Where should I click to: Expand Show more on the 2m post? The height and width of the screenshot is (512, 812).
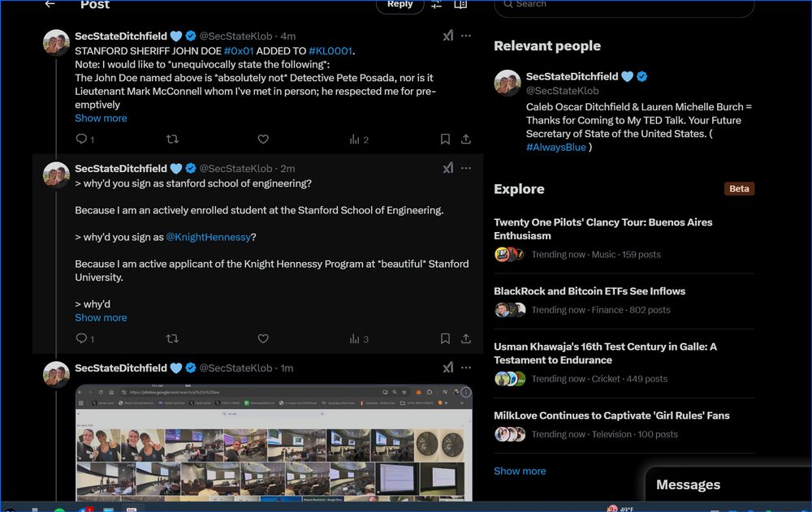click(101, 318)
